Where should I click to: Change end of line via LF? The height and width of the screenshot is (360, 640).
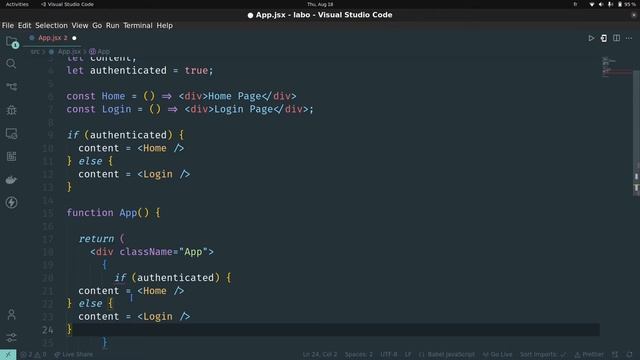408,355
